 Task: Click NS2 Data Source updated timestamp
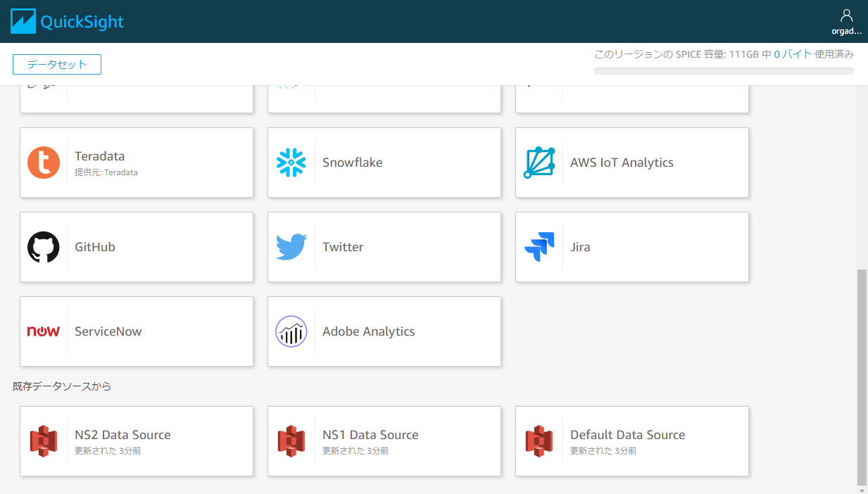pos(108,450)
